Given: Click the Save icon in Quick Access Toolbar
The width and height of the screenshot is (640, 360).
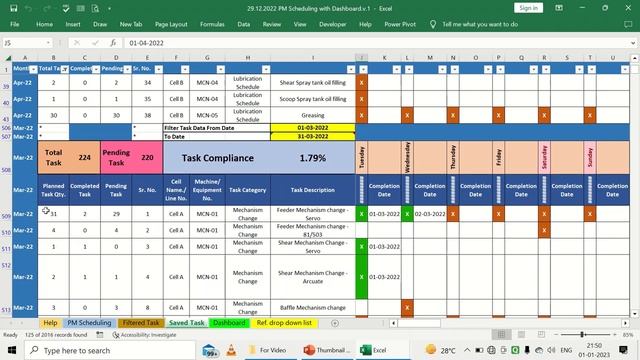Looking at the screenshot, I should [13, 8].
